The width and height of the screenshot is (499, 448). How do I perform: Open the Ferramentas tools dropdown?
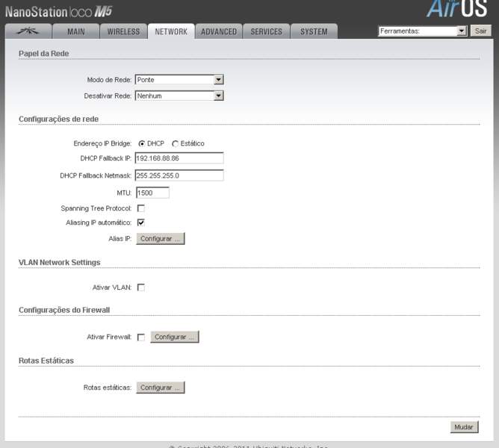click(x=422, y=31)
